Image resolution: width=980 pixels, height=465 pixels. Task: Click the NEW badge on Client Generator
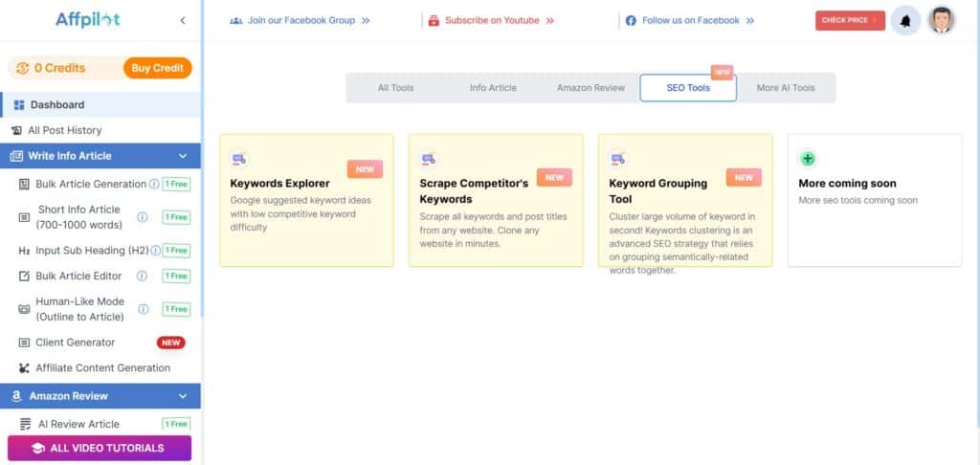click(170, 343)
